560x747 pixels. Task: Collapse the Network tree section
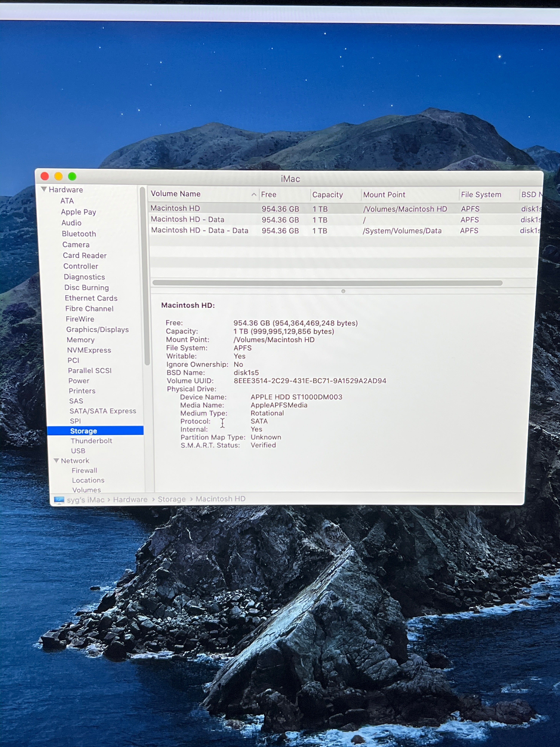(x=56, y=461)
